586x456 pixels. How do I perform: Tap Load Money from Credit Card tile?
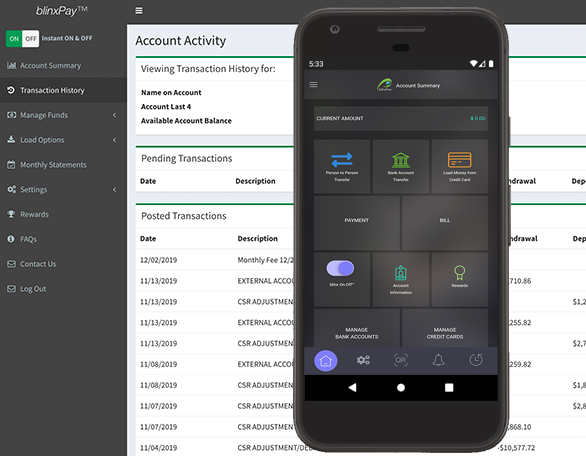460,167
